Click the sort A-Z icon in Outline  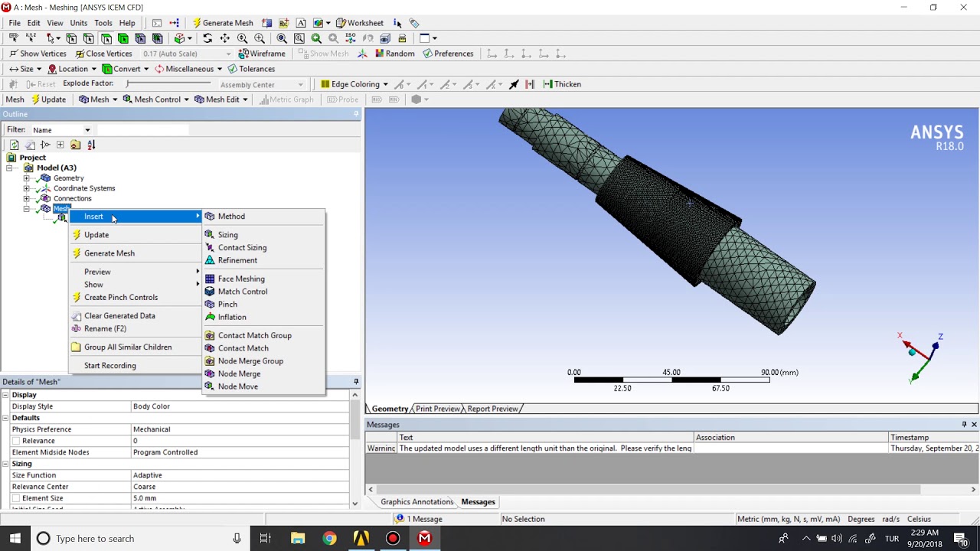[91, 145]
